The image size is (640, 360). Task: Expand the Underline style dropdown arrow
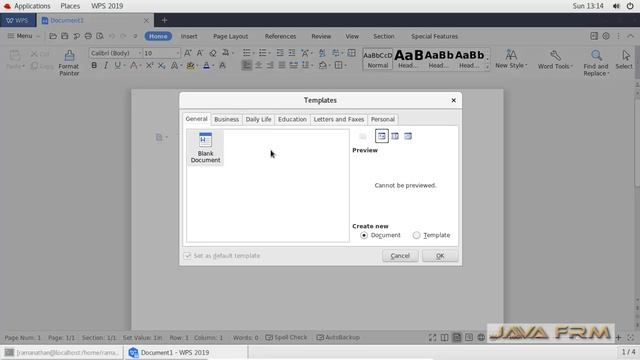click(x=124, y=66)
